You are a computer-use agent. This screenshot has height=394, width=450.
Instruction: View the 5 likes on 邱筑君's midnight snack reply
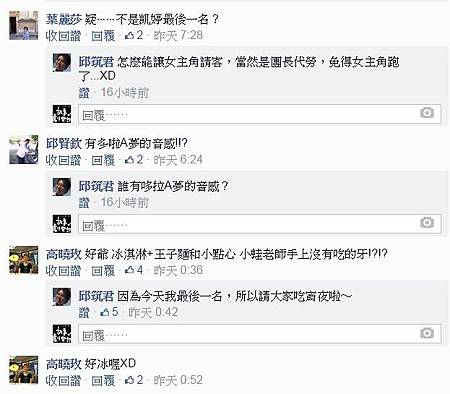coord(109,312)
